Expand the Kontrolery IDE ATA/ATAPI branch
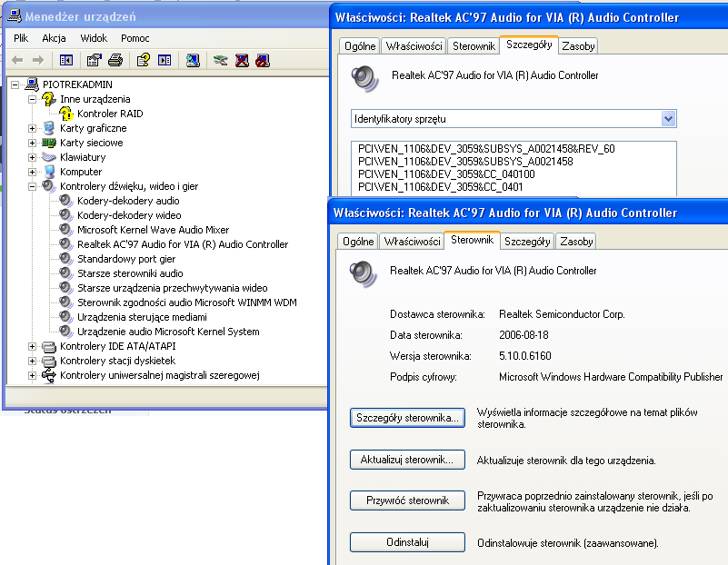This screenshot has height=565, width=728. pos(32,346)
